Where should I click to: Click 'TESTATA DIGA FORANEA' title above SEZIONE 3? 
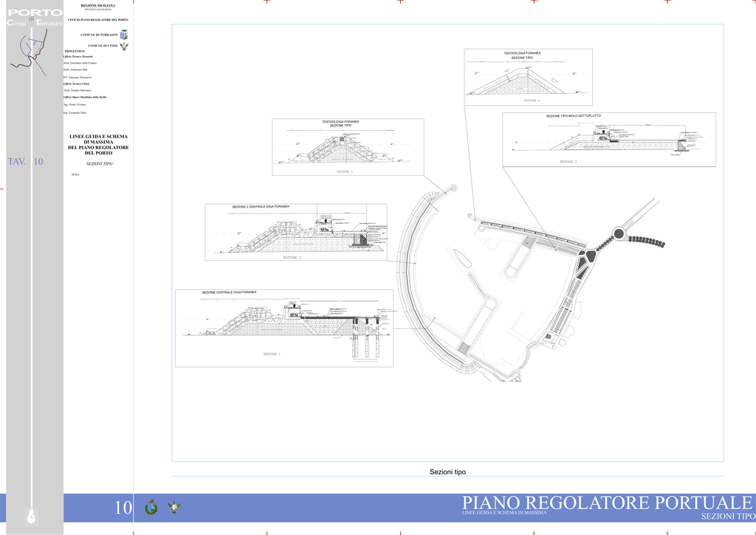[340, 122]
